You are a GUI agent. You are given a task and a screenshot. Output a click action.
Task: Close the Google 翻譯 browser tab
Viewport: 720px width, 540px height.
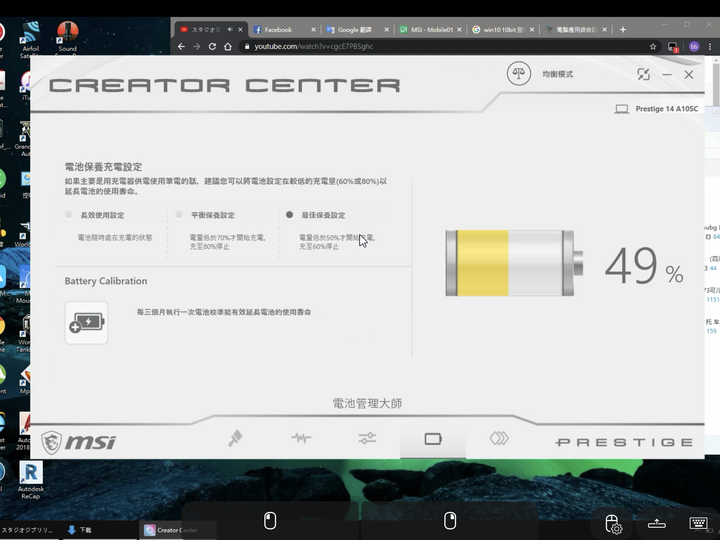click(x=386, y=29)
